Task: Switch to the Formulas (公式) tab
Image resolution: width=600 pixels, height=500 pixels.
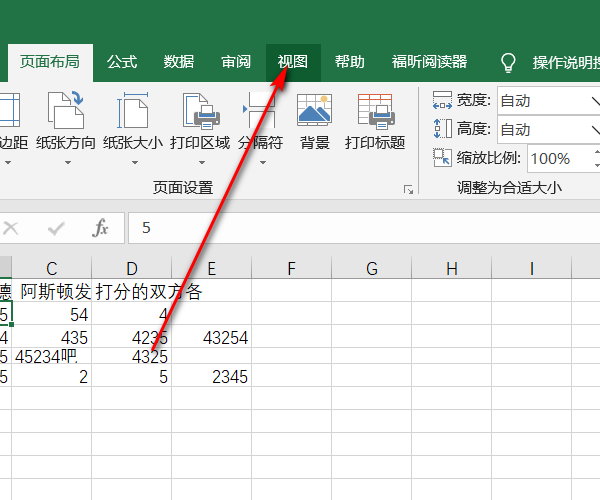Action: click(x=122, y=62)
